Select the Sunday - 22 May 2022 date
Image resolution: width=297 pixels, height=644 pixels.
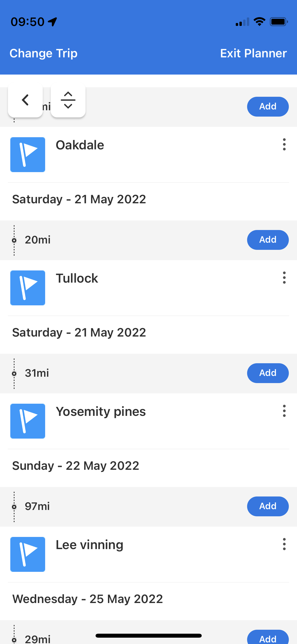point(76,466)
